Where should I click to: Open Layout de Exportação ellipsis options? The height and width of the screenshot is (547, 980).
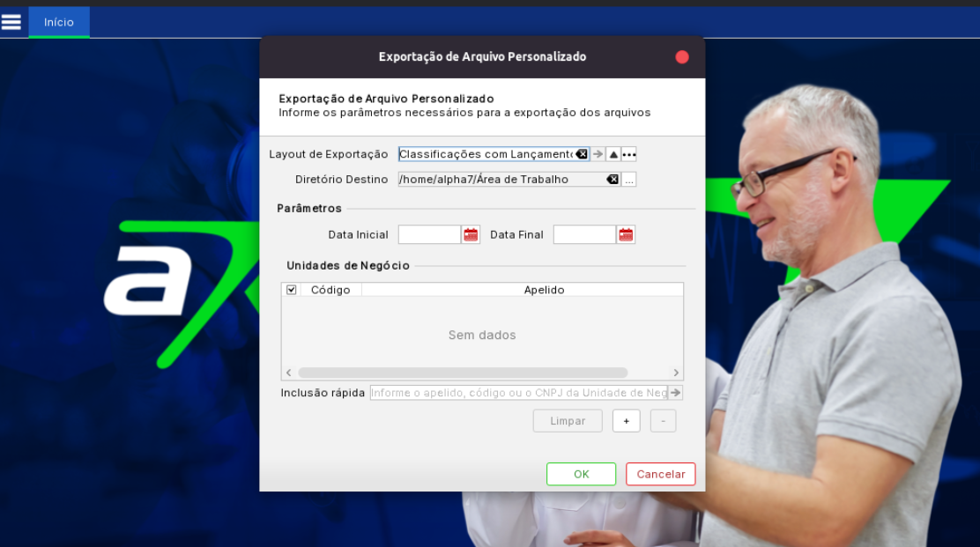click(x=628, y=154)
